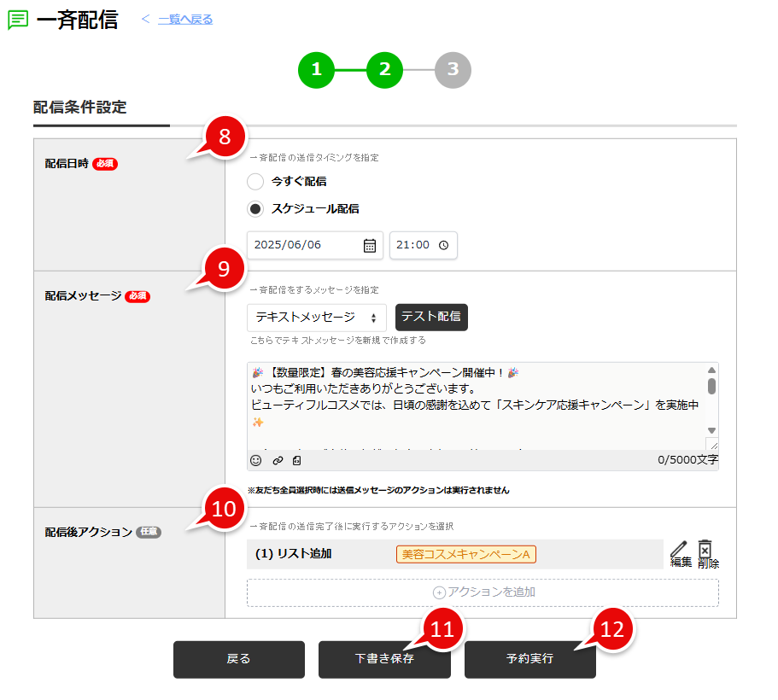The height and width of the screenshot is (700, 778).
Task: Select step 3 in the progress indicator
Action: [453, 70]
